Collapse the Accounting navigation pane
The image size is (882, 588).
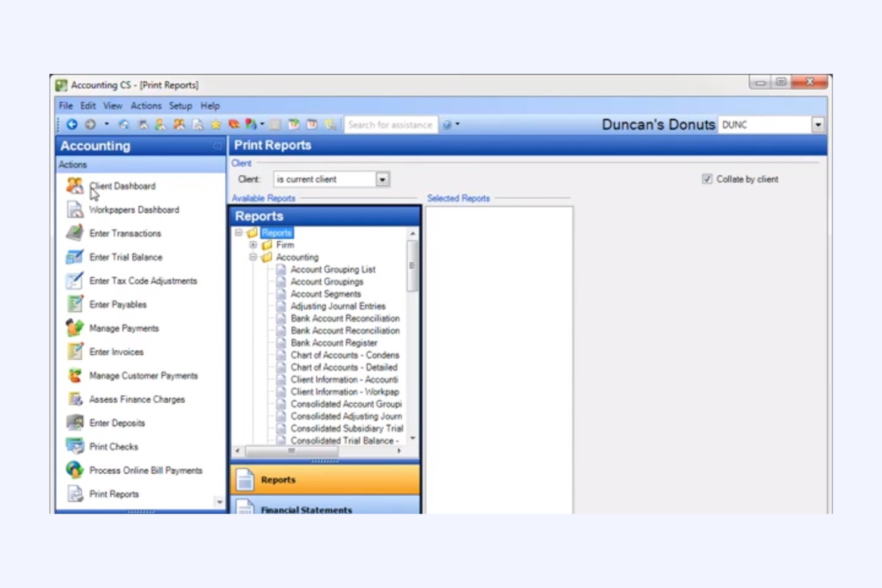(218, 145)
